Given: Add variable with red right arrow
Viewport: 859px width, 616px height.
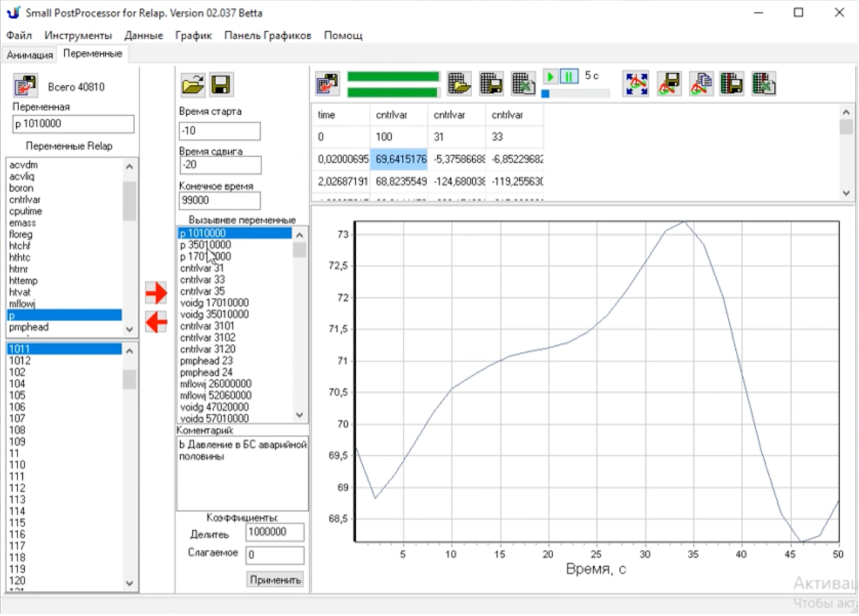Looking at the screenshot, I should [156, 293].
